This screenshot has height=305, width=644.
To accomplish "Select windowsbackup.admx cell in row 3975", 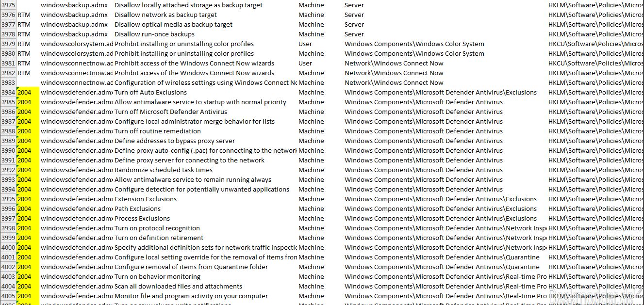I will (74, 5).
